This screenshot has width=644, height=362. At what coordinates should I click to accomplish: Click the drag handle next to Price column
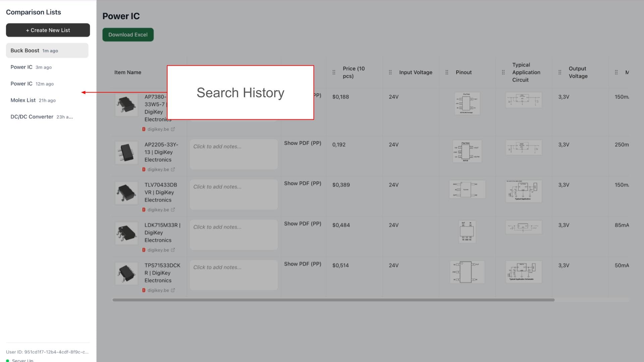click(x=333, y=72)
